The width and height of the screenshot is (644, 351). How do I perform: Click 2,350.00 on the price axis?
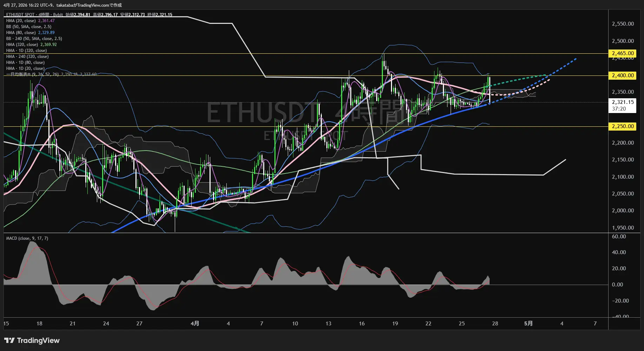point(623,92)
